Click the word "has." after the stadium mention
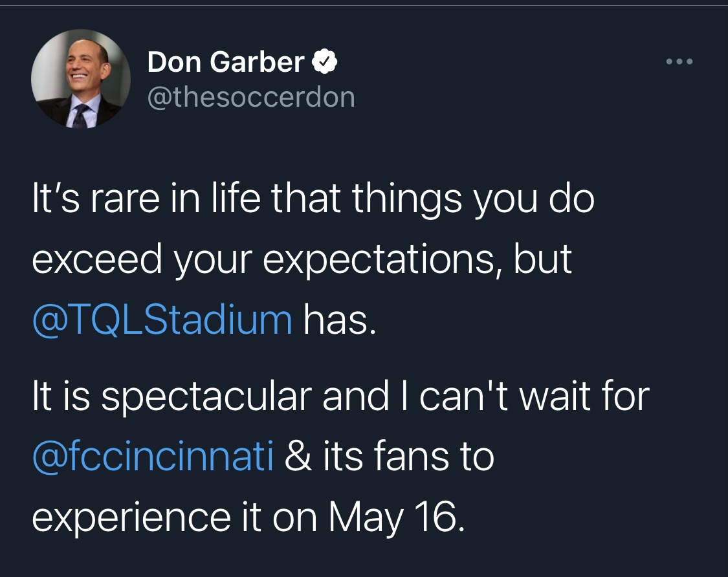 point(339,320)
